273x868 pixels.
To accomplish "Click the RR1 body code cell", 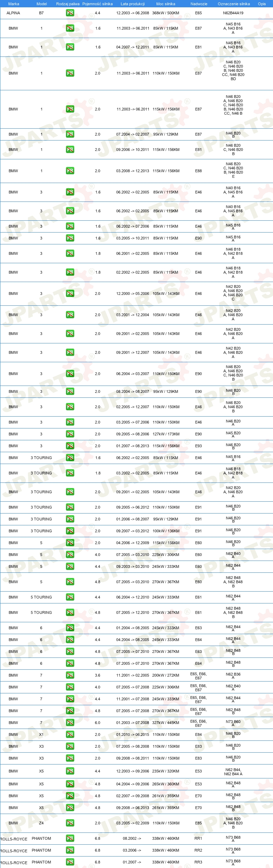I will pyautogui.click(x=198, y=838).
